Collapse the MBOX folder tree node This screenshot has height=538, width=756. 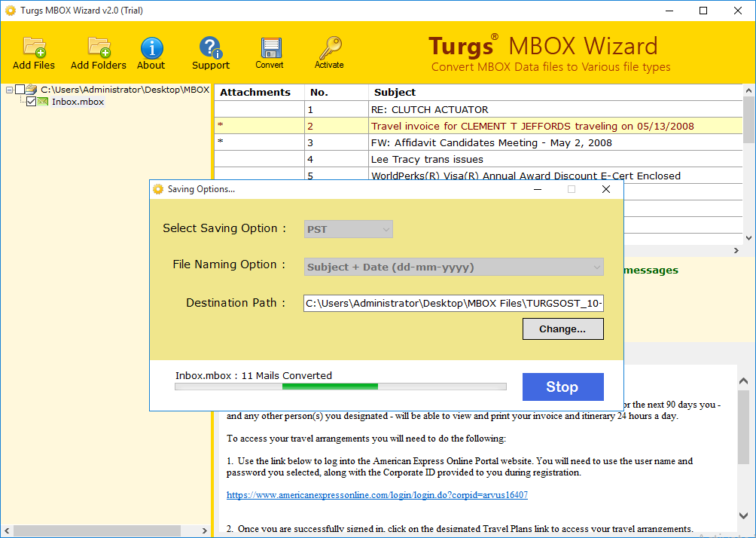[x=9, y=90]
